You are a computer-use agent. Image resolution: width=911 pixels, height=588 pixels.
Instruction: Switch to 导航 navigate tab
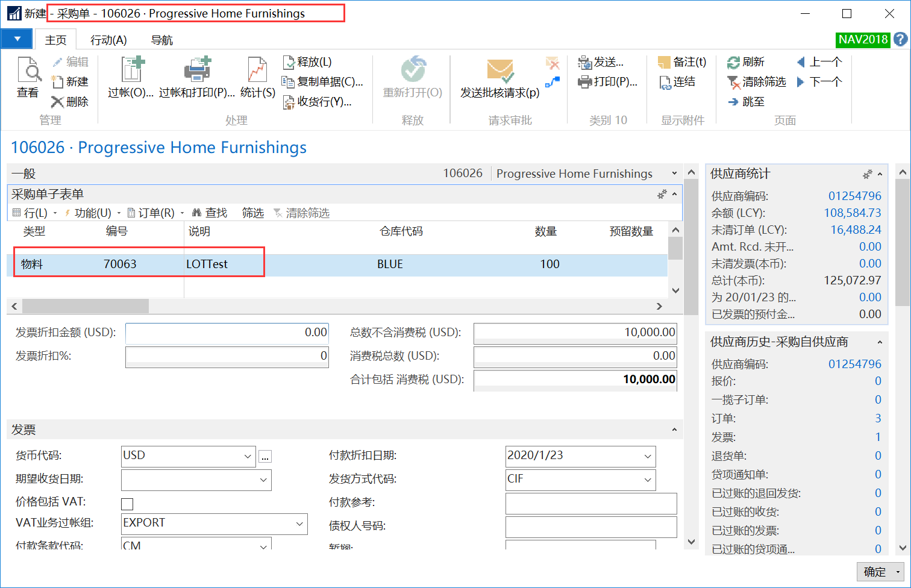point(162,40)
